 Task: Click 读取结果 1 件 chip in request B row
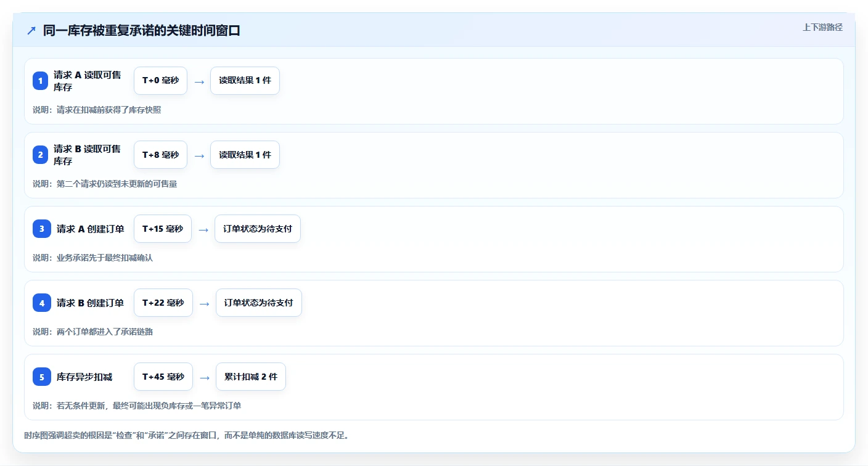point(245,155)
